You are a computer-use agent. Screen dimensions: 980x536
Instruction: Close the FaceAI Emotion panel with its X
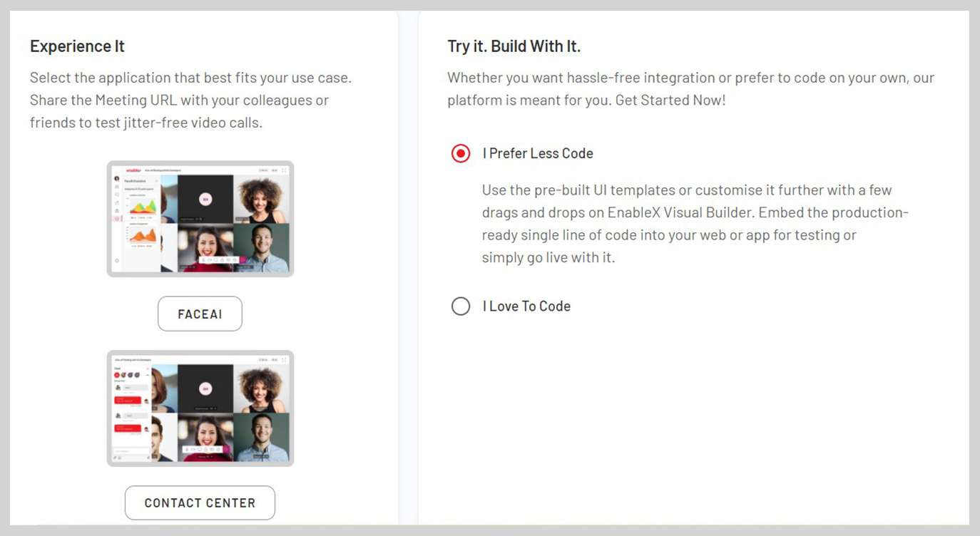[157, 181]
